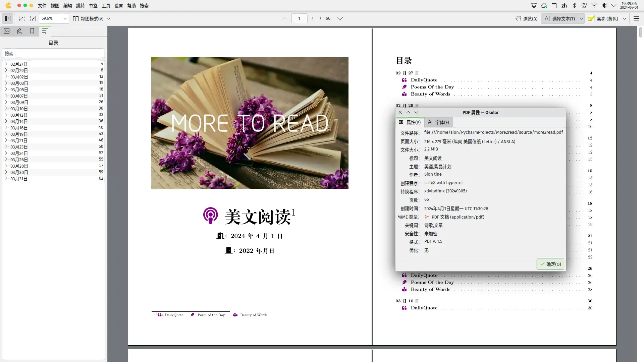Open the 书签 menu in menu bar

click(93, 6)
